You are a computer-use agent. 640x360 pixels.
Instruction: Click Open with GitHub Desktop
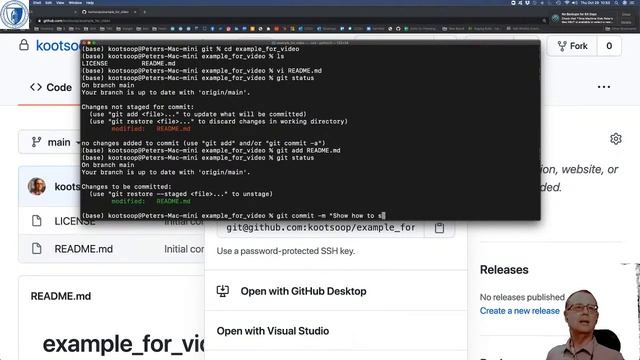pos(303,291)
